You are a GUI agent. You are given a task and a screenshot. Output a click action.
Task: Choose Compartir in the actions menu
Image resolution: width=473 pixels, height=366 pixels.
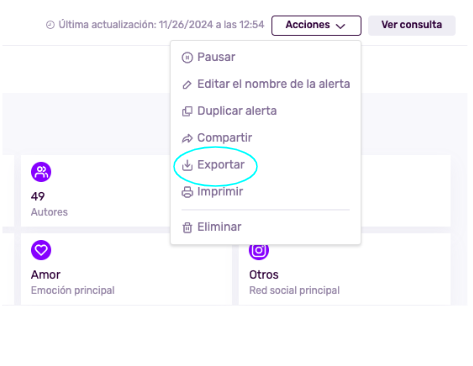click(x=225, y=138)
